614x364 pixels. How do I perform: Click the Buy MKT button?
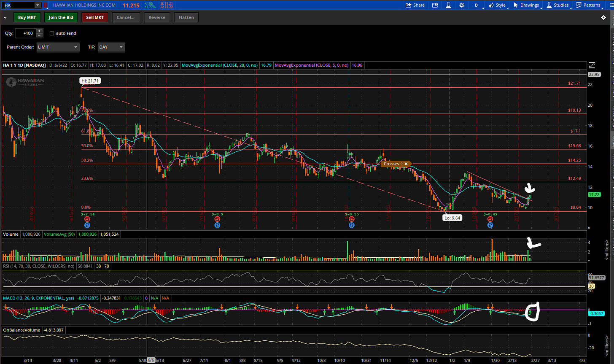tap(27, 17)
